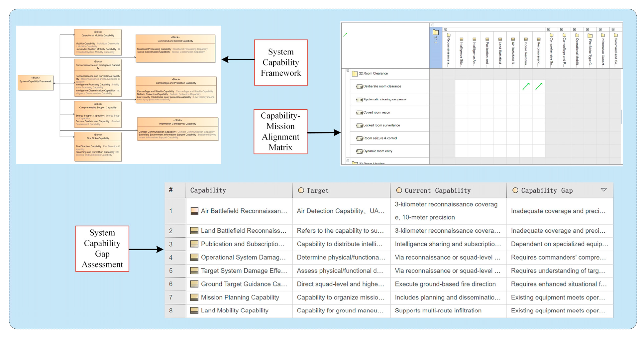Click the Dynamic room entry activity icon
The height and width of the screenshot is (337, 644).
tap(359, 152)
